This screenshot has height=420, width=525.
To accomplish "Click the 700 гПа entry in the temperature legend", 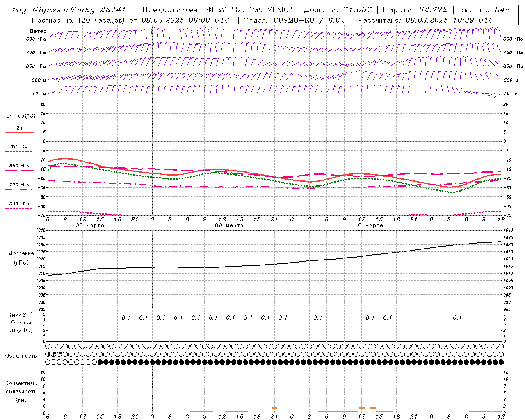I will click(x=19, y=185).
